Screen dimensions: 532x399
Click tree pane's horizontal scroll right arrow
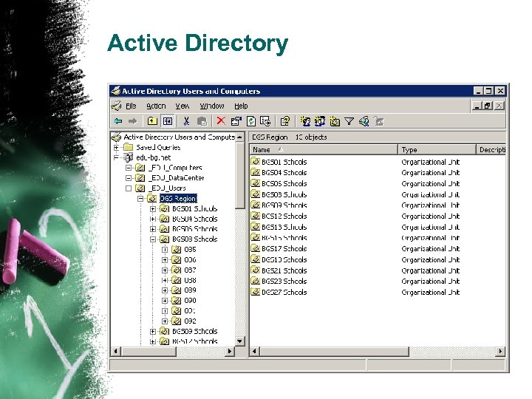(229, 351)
